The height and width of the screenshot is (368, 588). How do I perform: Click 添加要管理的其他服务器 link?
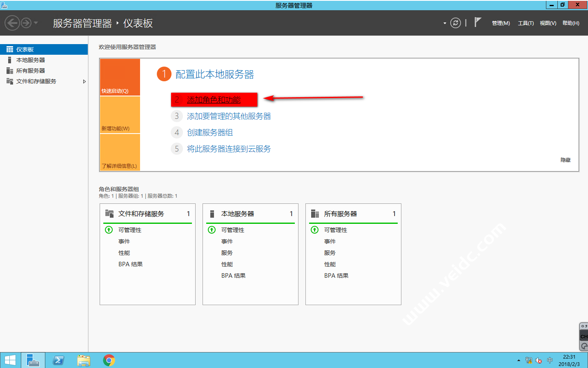(x=229, y=116)
